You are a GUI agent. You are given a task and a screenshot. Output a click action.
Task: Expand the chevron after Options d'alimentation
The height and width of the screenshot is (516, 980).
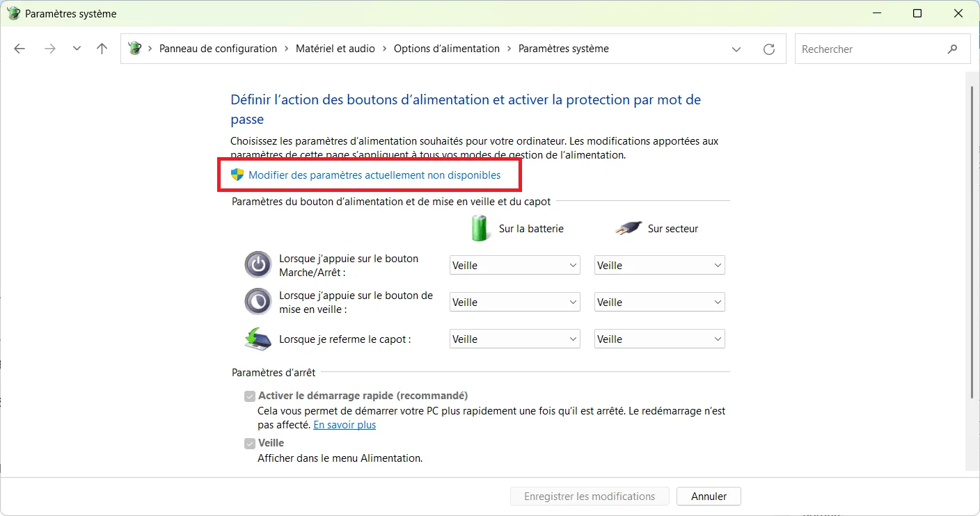click(x=509, y=49)
